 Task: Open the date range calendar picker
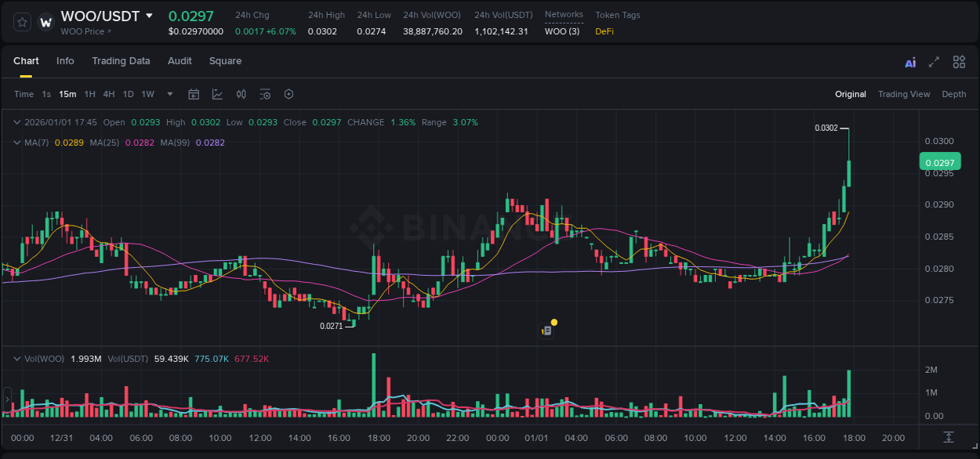194,93
